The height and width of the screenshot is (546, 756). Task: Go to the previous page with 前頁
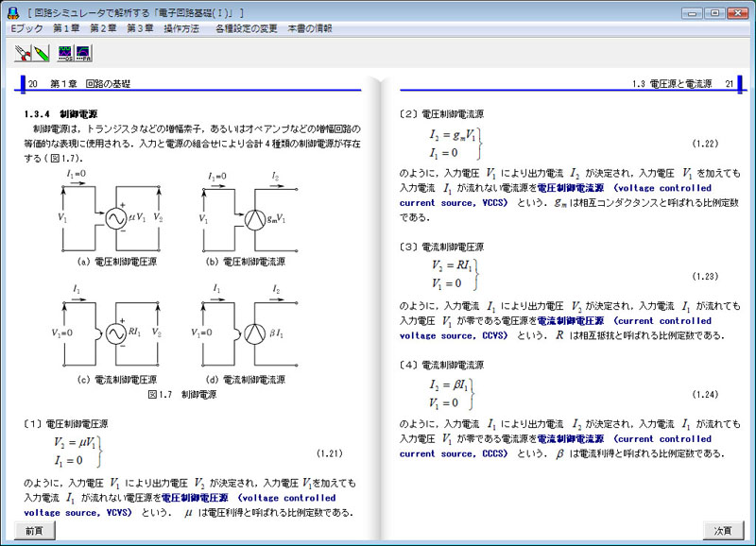point(34,531)
